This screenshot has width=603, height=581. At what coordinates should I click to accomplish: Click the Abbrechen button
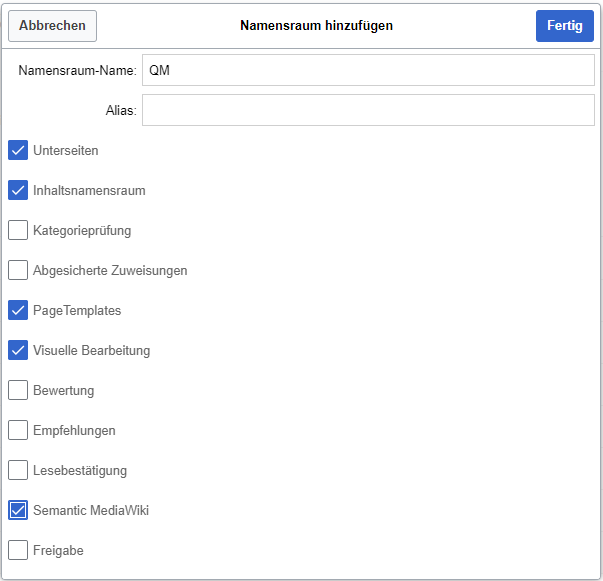pyautogui.click(x=52, y=26)
